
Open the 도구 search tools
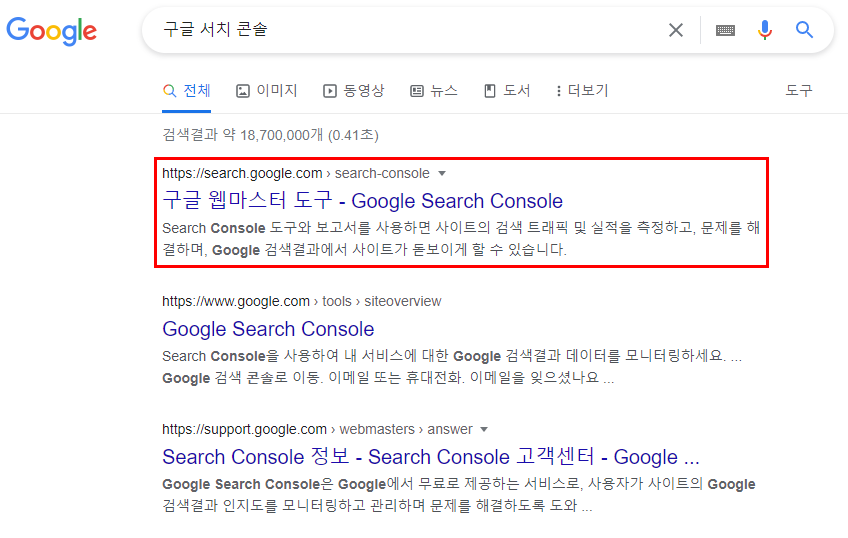pyautogui.click(x=799, y=90)
